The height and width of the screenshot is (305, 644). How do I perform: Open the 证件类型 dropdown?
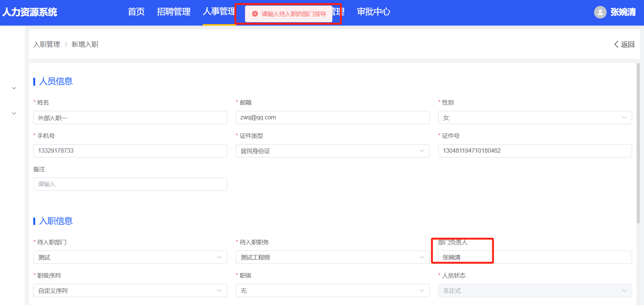pos(332,151)
